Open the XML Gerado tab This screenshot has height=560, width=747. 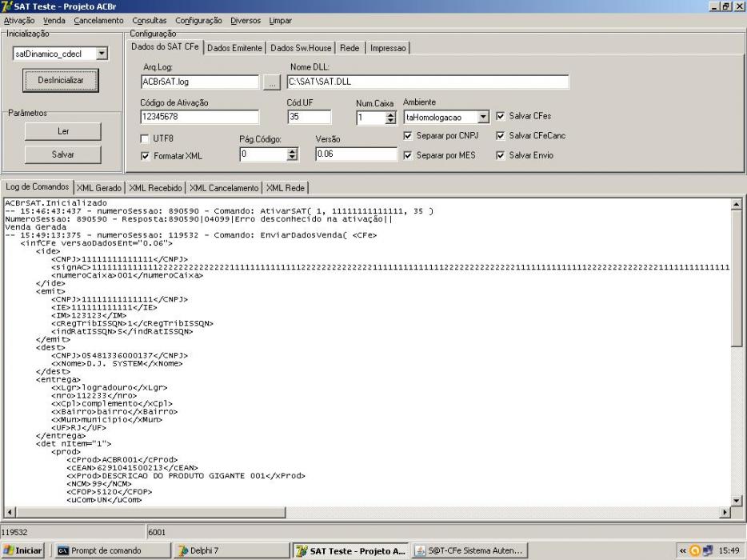click(x=99, y=188)
